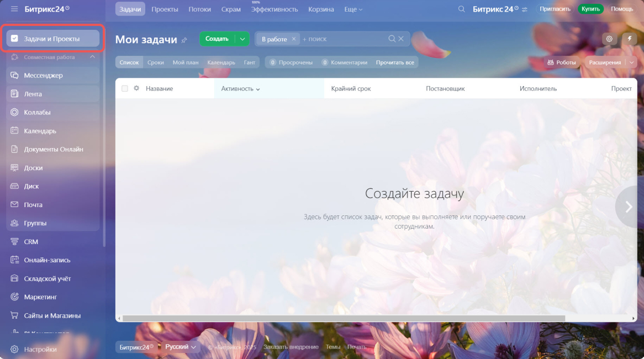Open the CRM sidebar icon

14,241
